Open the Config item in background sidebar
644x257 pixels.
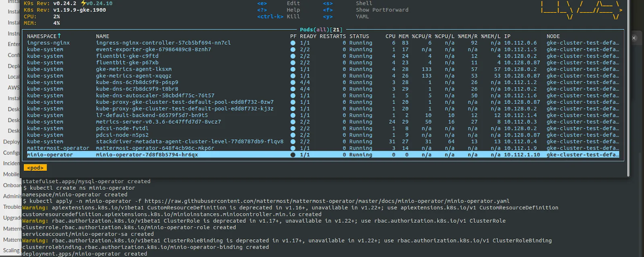coord(11,153)
